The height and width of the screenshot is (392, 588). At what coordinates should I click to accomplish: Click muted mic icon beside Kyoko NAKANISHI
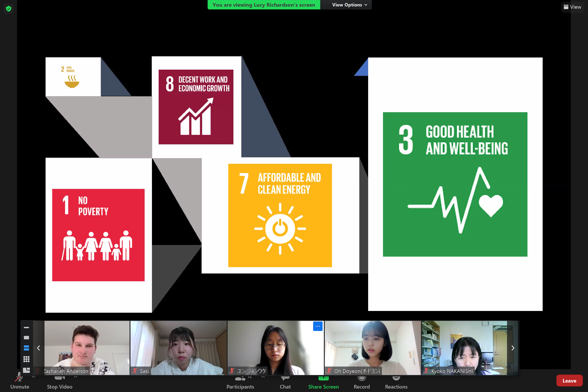[426, 371]
